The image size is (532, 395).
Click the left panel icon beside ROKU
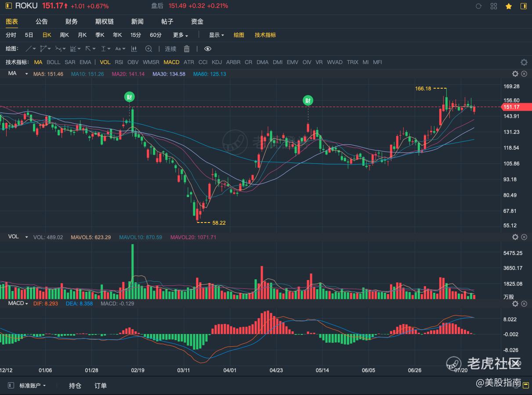click(9, 6)
